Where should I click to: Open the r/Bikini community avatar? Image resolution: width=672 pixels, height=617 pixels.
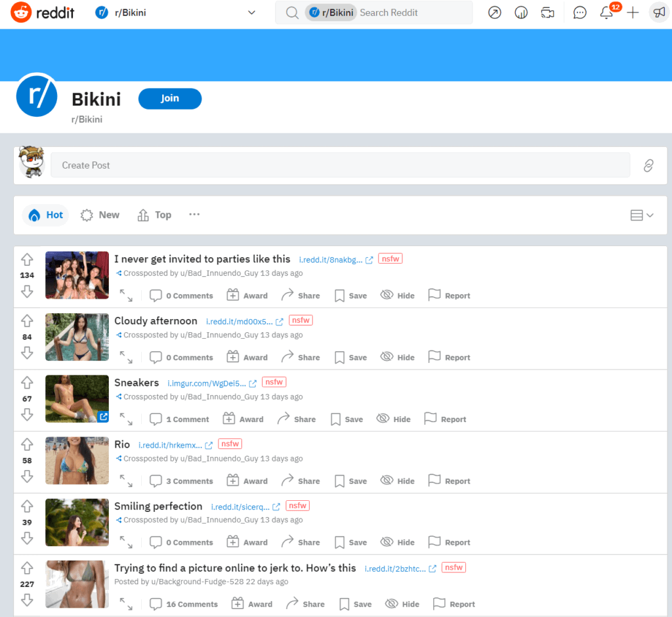coord(37,95)
